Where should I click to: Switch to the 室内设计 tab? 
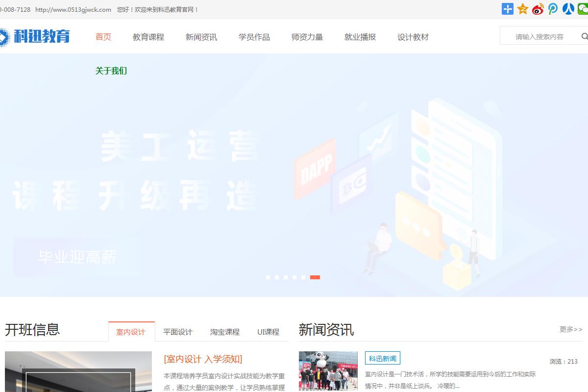pos(131,332)
